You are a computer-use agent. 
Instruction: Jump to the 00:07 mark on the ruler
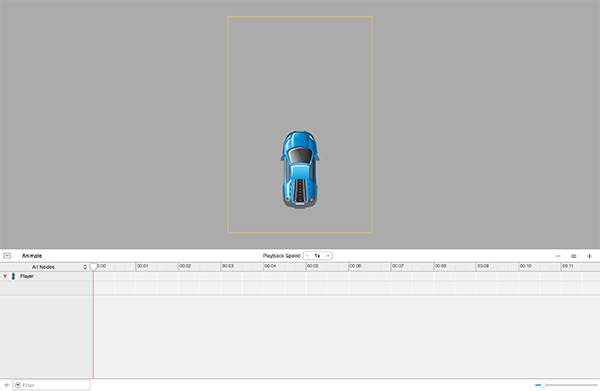click(x=398, y=266)
